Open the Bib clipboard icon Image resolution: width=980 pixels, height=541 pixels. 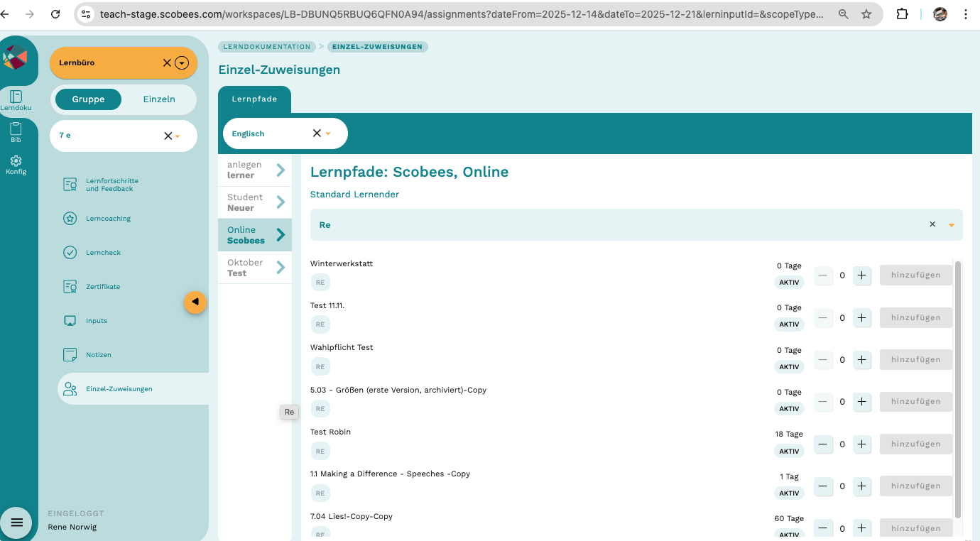pyautogui.click(x=16, y=132)
